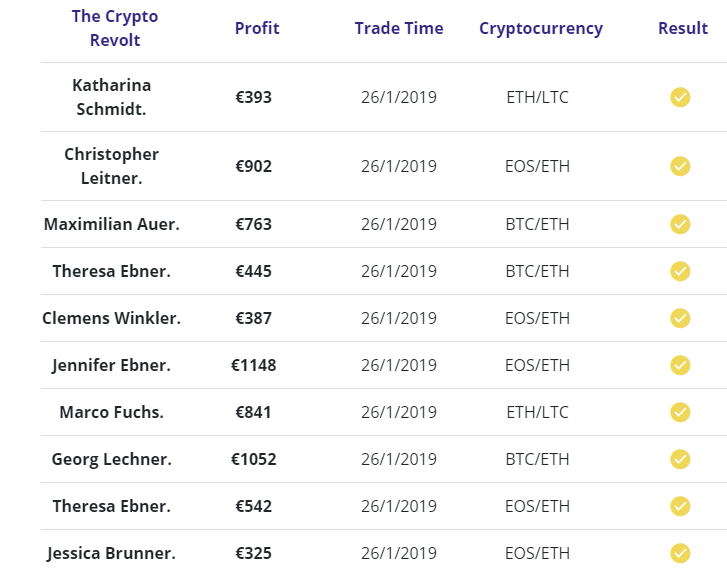The image size is (727, 584).
Task: Click the checkmark icon in the €542 row
Action: (x=680, y=506)
